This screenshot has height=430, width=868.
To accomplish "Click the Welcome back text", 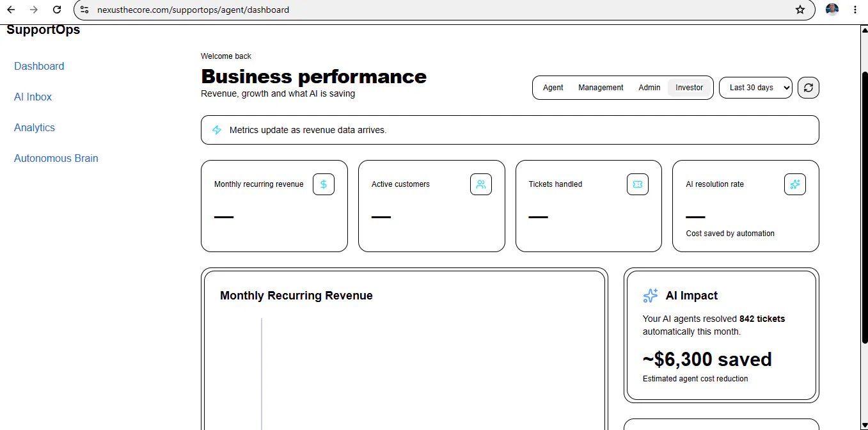I will [x=226, y=56].
